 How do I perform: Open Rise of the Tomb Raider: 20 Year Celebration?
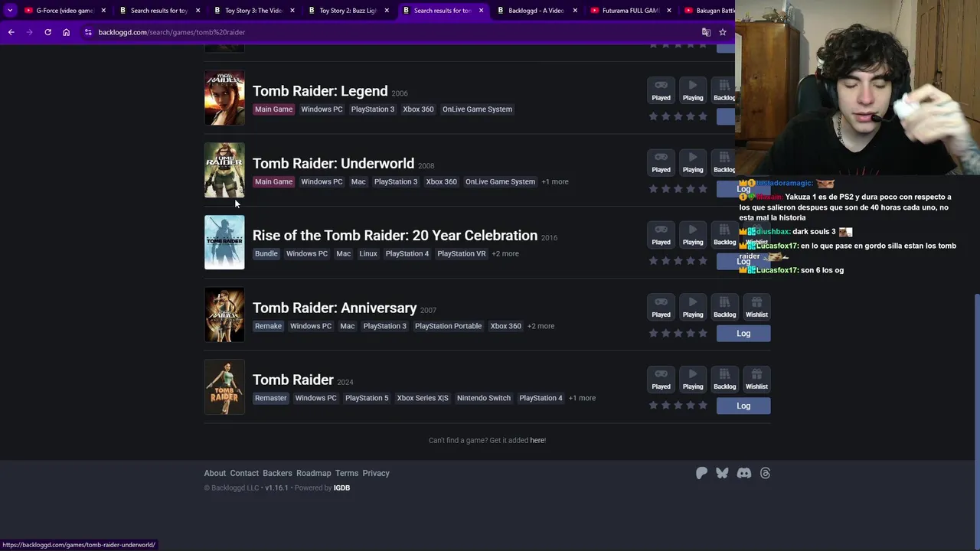[x=395, y=235]
